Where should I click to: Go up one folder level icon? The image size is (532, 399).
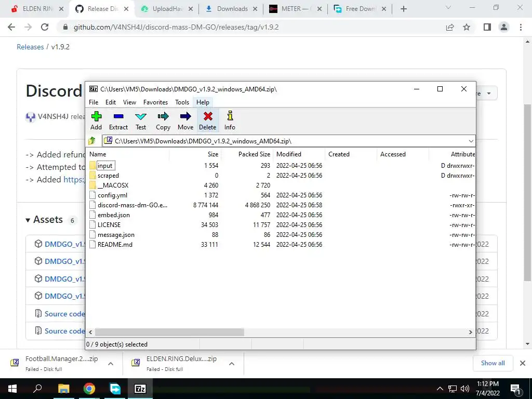click(92, 141)
